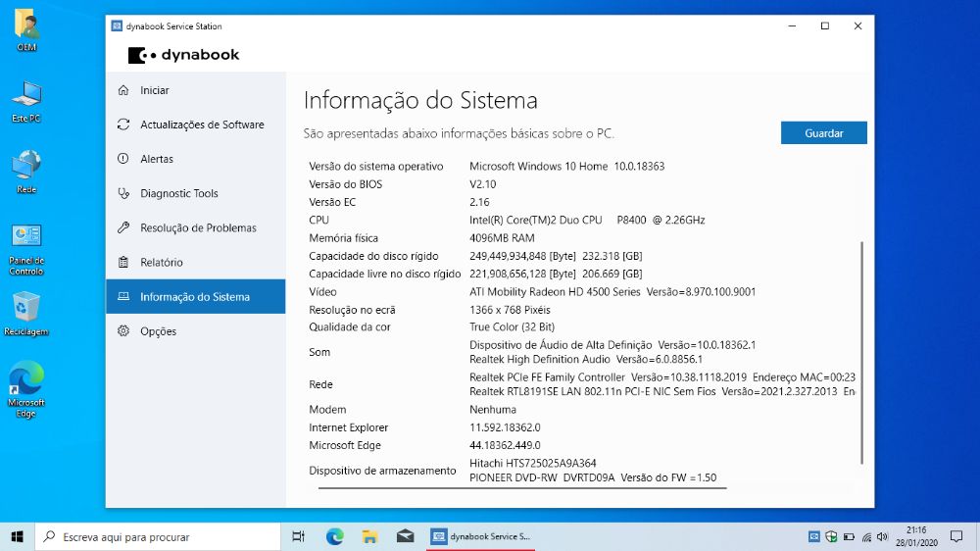Open the Mail app on the taskbar
This screenshot has width=980, height=551.
pos(405,536)
